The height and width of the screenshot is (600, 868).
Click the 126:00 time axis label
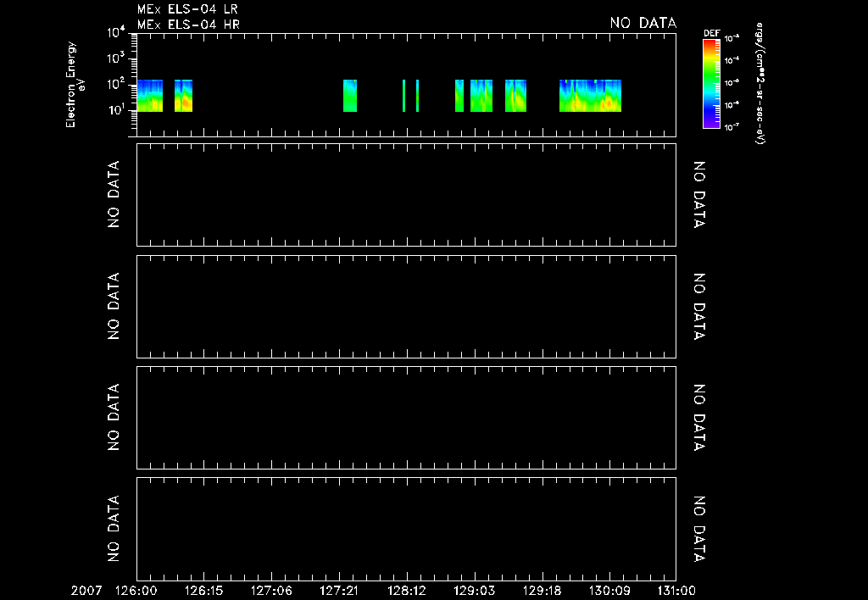[136, 591]
